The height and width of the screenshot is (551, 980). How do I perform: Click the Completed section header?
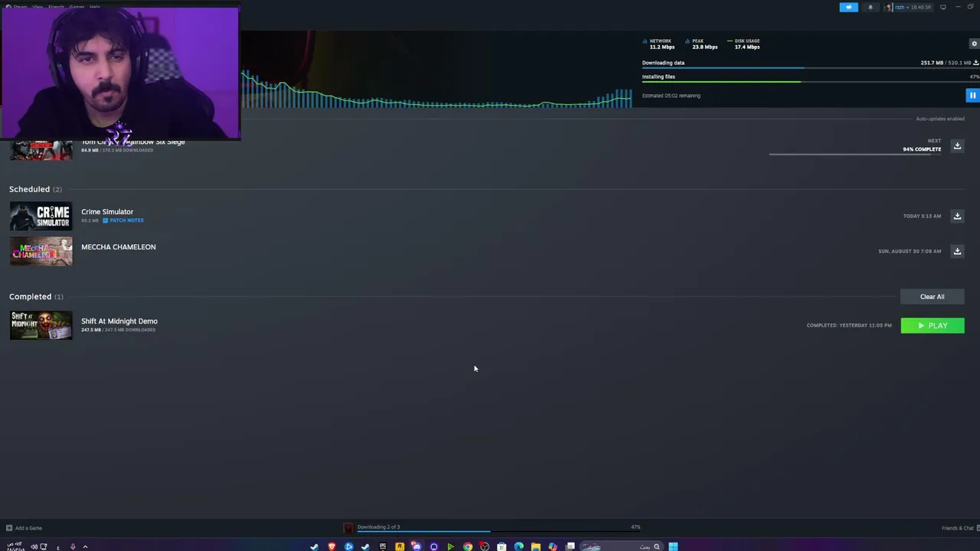[36, 296]
